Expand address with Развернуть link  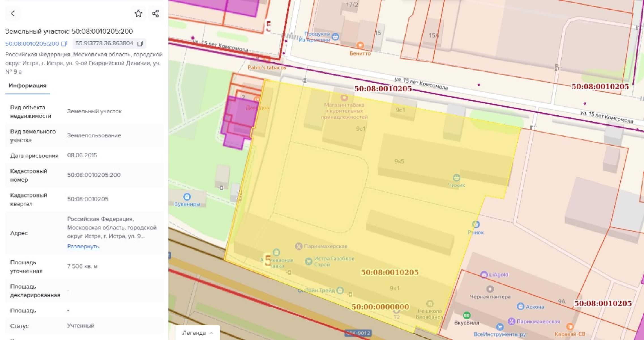83,246
